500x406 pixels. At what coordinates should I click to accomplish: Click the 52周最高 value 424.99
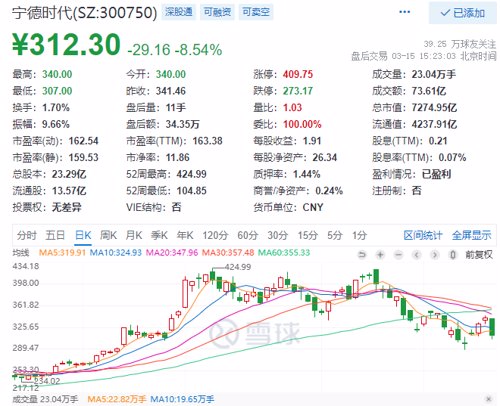click(191, 174)
